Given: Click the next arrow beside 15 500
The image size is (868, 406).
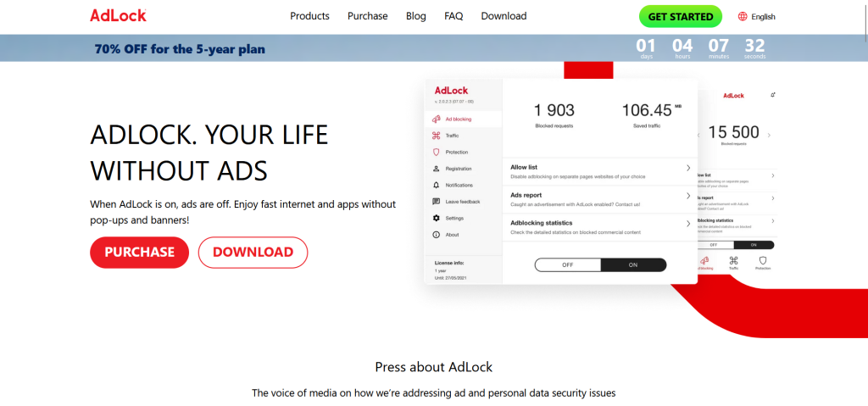Looking at the screenshot, I should (x=769, y=135).
